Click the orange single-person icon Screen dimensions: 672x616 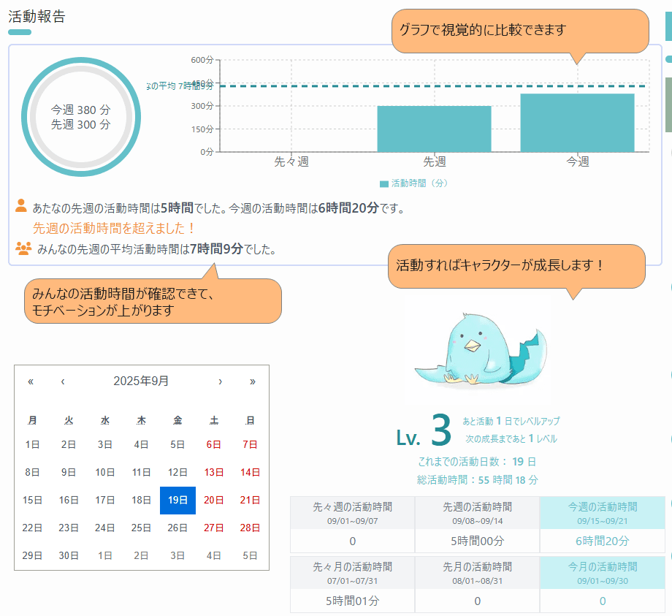tap(21, 206)
